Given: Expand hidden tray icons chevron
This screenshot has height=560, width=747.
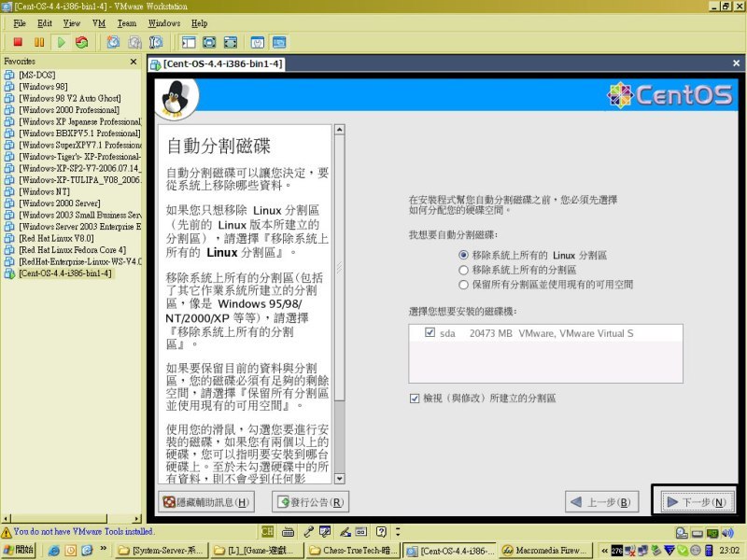Looking at the screenshot, I should (x=604, y=551).
